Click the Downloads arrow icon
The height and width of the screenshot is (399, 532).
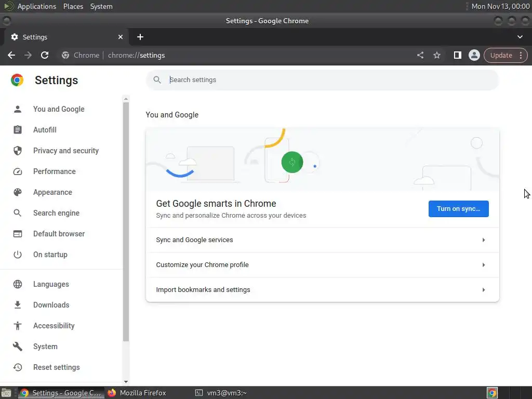18,304
